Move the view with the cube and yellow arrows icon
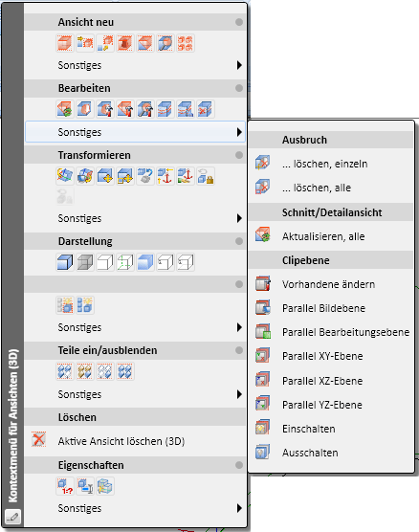This screenshot has width=419, height=532. [x=105, y=176]
